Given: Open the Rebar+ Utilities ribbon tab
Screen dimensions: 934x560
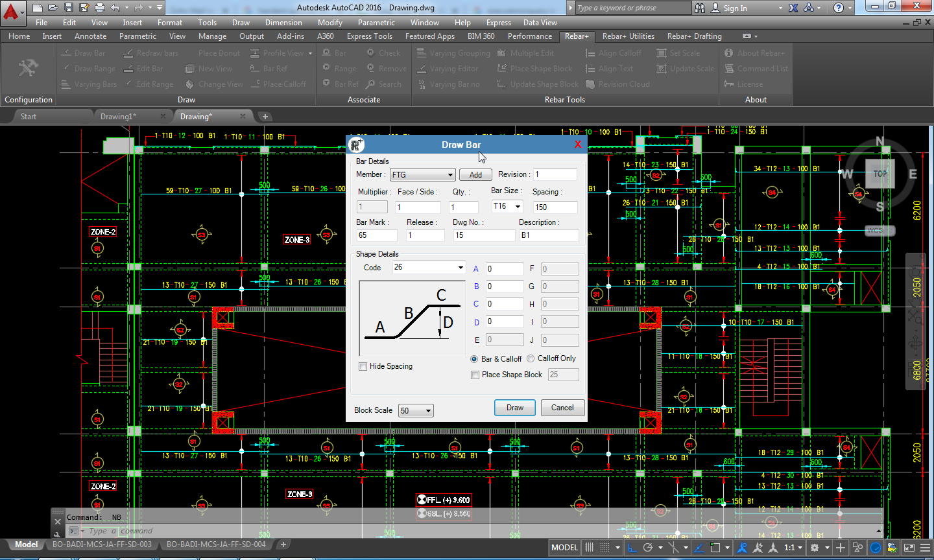Looking at the screenshot, I should pyautogui.click(x=628, y=36).
